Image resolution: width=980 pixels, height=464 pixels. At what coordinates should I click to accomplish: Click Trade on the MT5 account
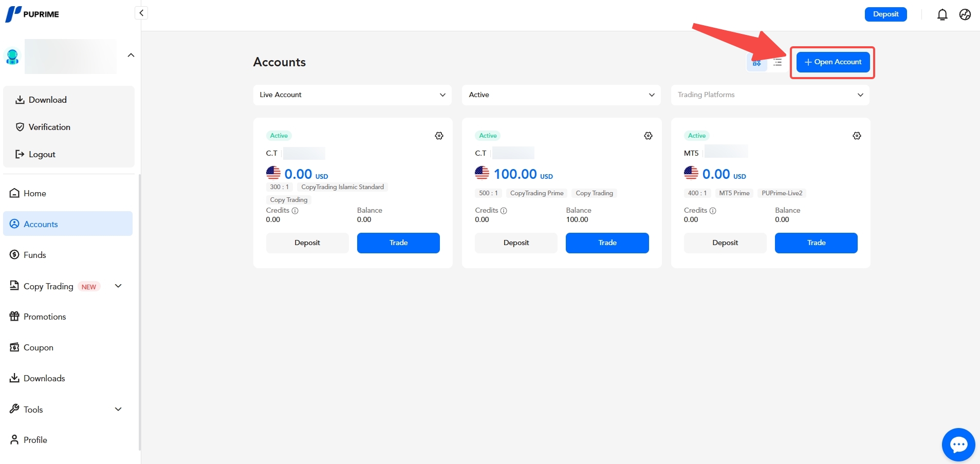coord(816,243)
